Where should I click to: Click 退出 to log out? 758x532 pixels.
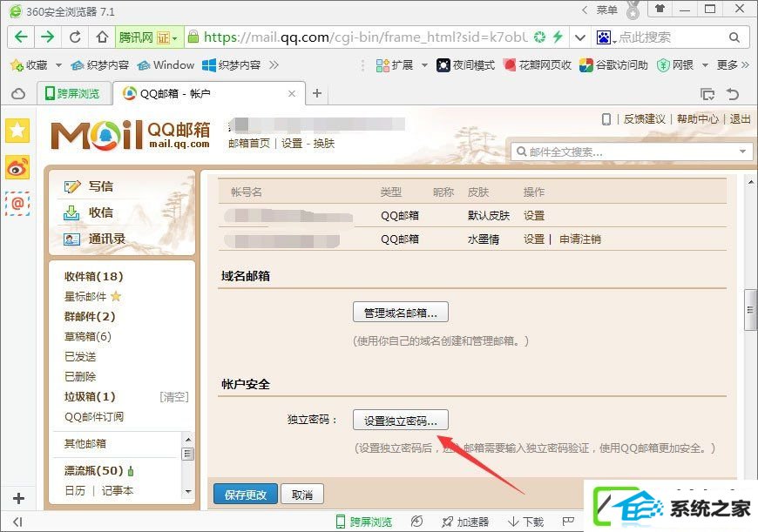pyautogui.click(x=740, y=119)
